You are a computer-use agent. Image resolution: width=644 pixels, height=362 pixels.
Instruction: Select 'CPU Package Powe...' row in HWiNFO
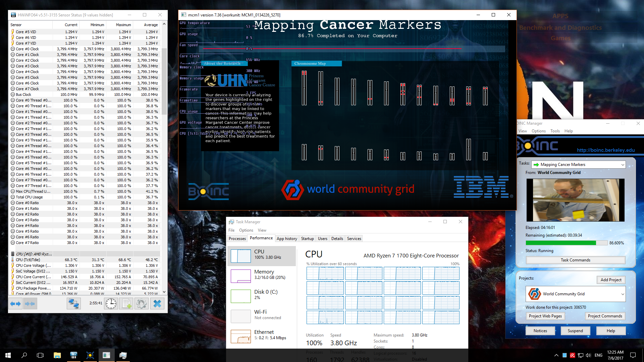tap(85, 288)
